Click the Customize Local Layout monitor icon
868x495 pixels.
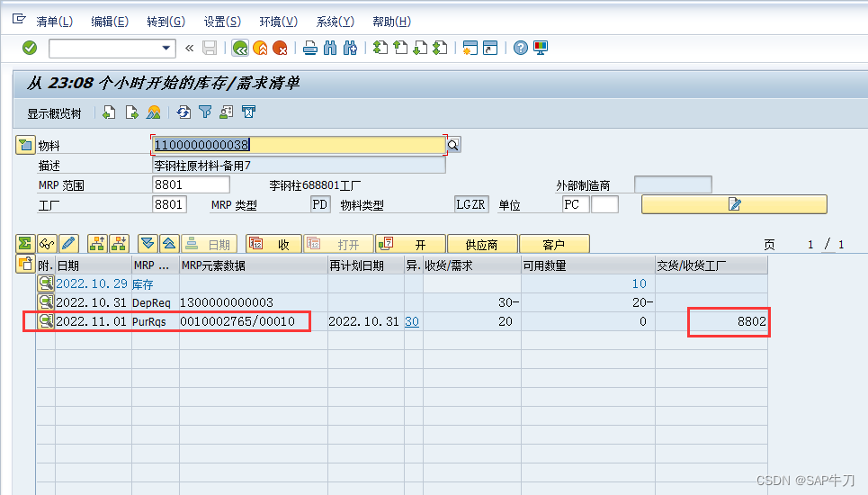coord(541,49)
